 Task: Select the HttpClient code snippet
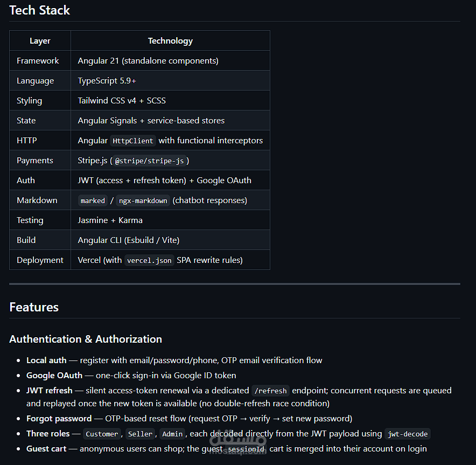(133, 141)
